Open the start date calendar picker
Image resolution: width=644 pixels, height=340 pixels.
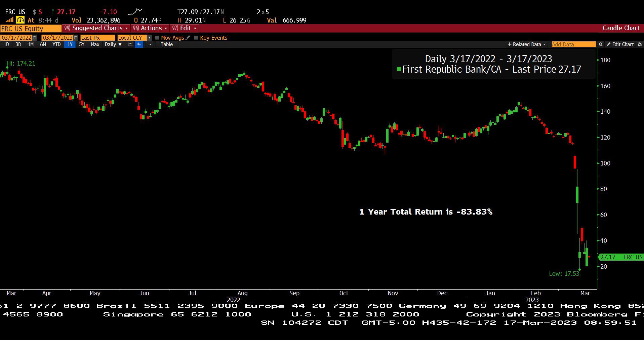pos(35,38)
